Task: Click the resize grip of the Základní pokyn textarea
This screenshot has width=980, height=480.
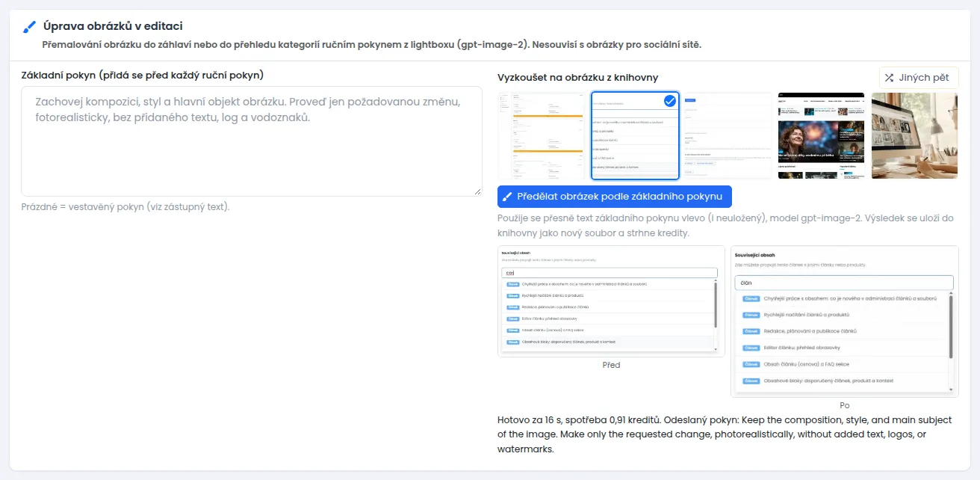Action: click(478, 192)
